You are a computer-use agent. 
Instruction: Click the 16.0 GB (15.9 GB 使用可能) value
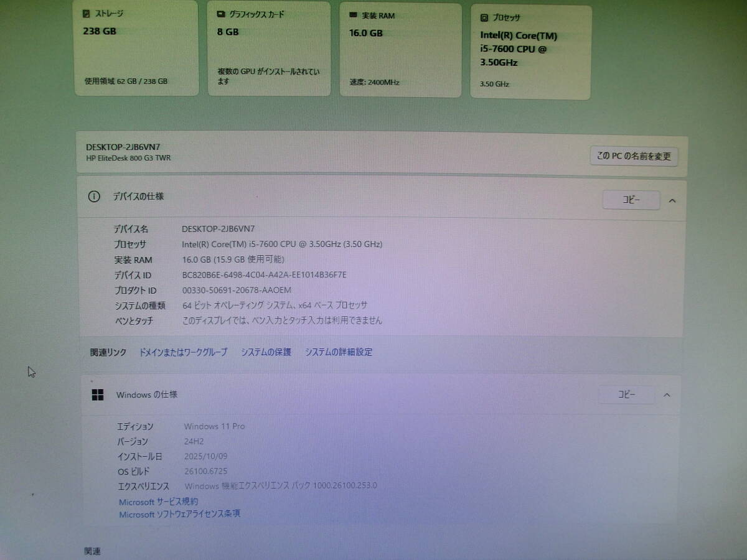[233, 259]
